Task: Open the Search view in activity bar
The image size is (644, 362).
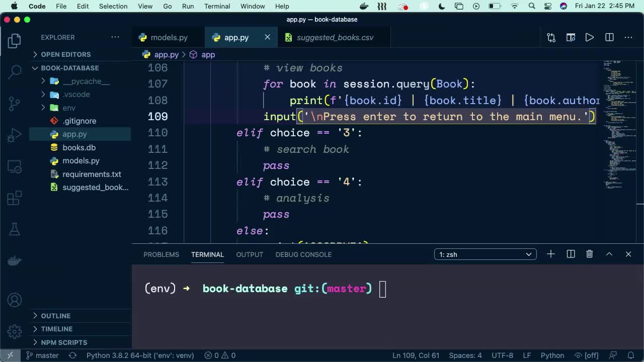Action: [15, 71]
